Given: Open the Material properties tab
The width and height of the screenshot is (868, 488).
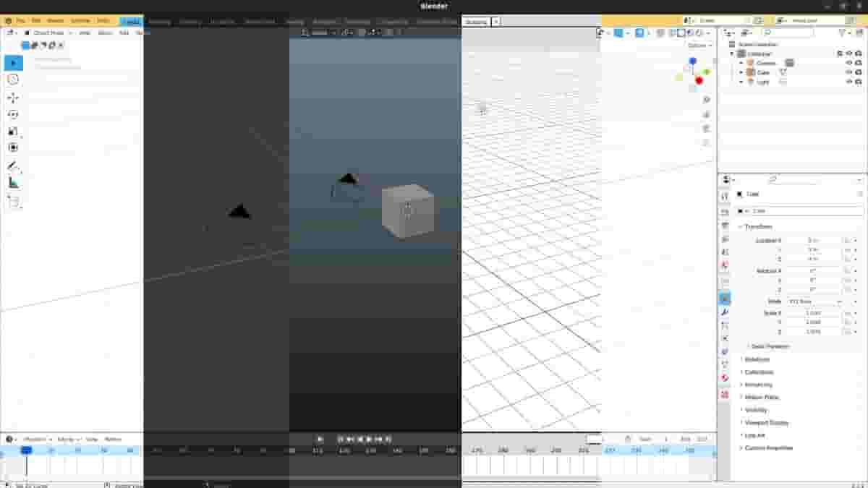Looking at the screenshot, I should click(x=725, y=378).
